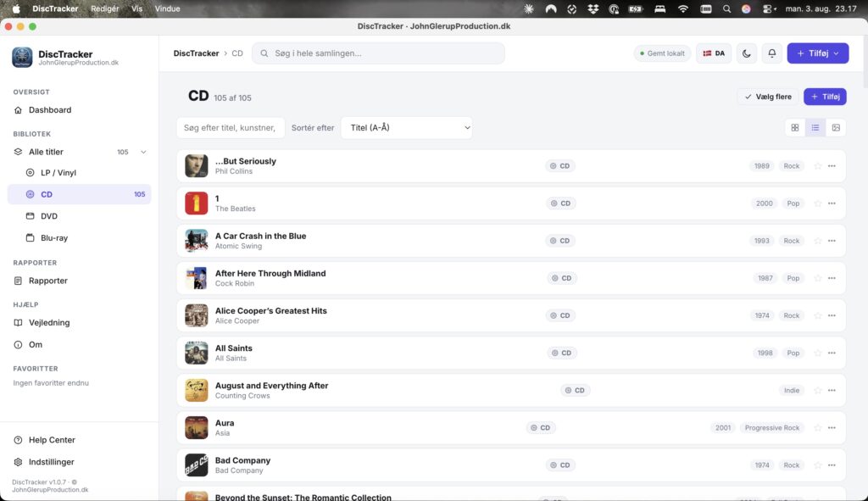
Task: Open Spotlight search in menu bar
Action: pos(726,8)
